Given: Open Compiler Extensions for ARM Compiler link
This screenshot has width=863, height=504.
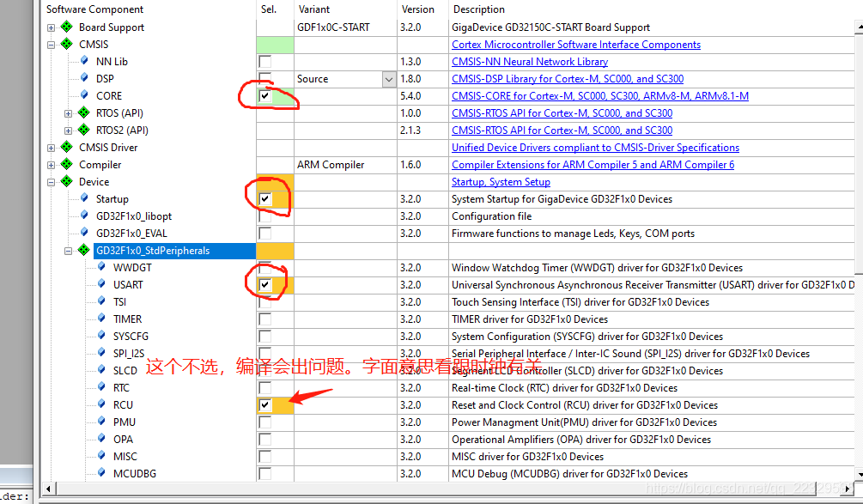Looking at the screenshot, I should click(x=593, y=165).
